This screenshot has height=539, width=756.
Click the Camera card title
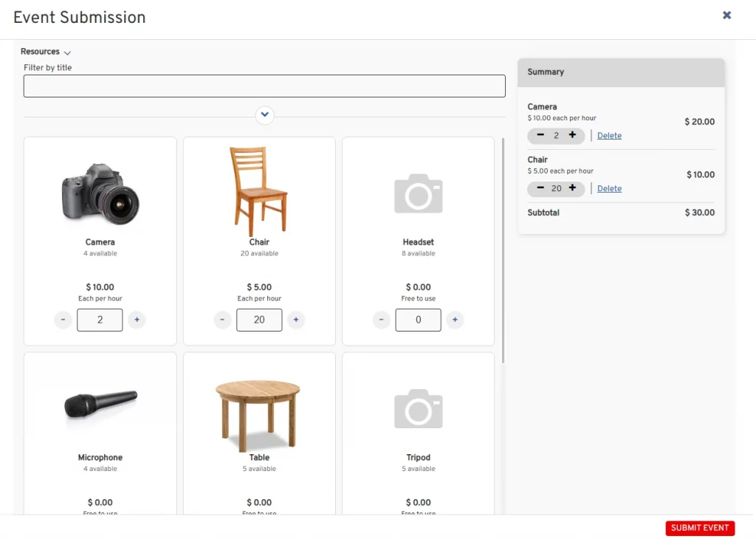(100, 242)
